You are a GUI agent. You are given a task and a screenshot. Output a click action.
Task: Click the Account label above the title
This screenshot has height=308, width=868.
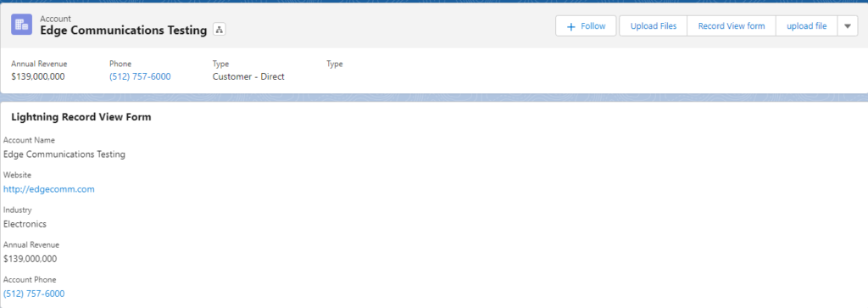point(55,19)
